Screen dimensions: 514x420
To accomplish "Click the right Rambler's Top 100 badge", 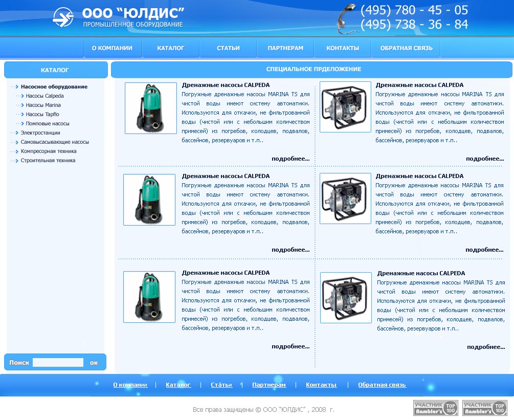I will tap(483, 407).
